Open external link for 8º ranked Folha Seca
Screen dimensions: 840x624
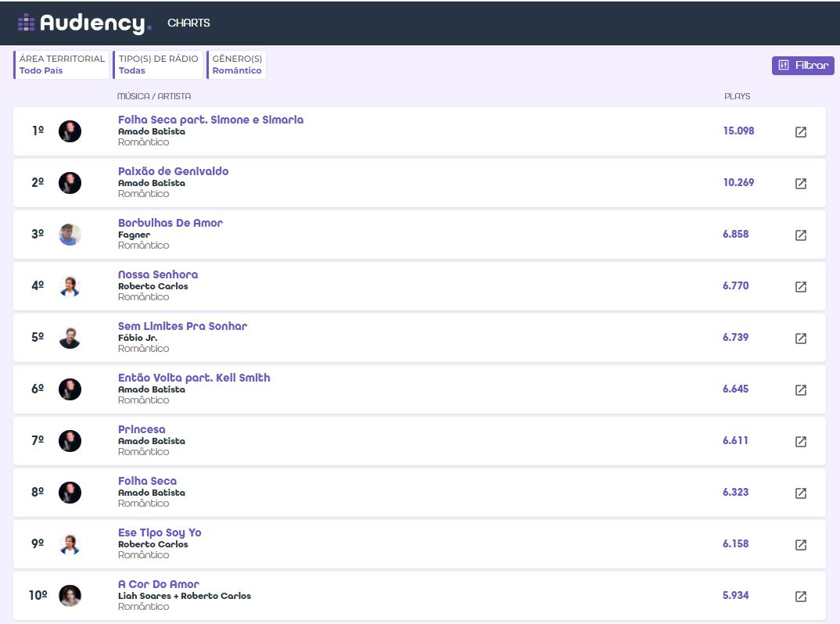pyautogui.click(x=800, y=493)
